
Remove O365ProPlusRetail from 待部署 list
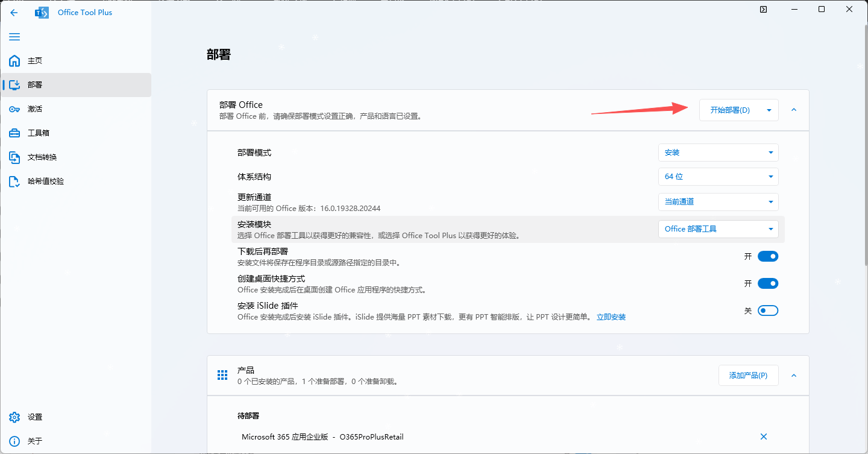pos(763,437)
